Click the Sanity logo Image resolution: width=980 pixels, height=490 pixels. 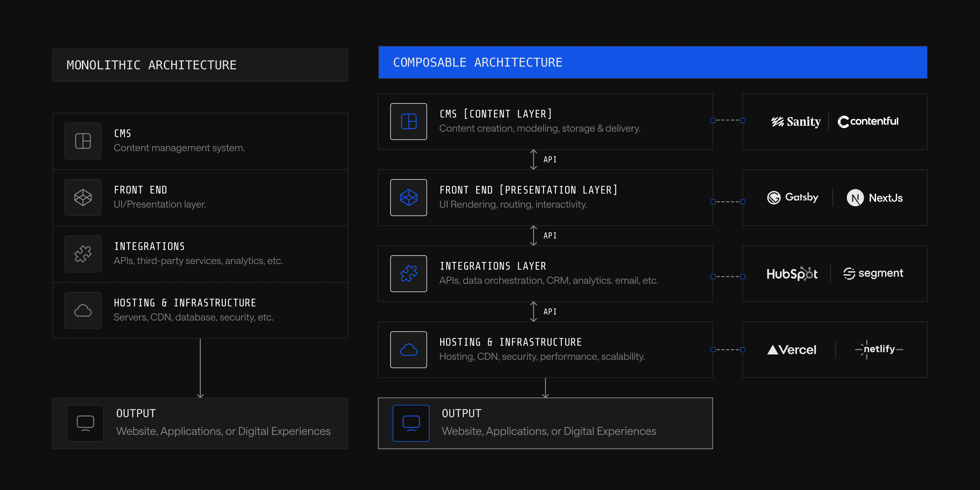pos(795,122)
